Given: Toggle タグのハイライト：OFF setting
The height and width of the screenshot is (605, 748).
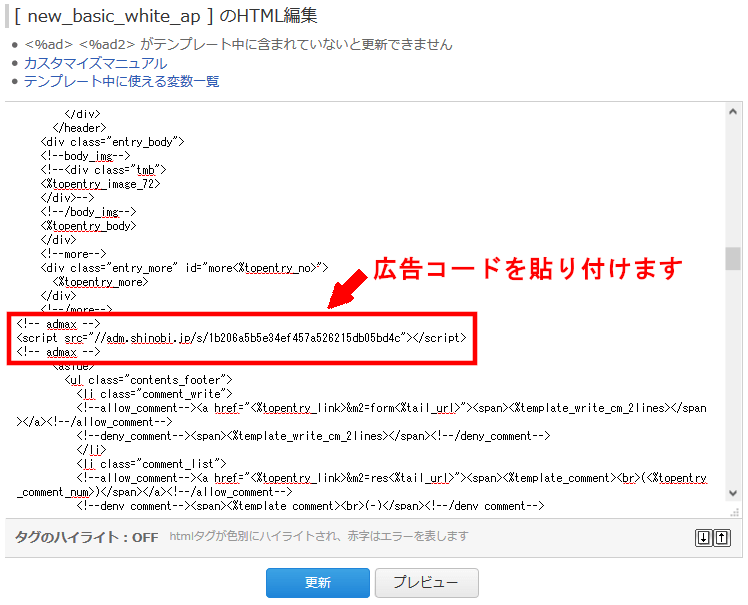Looking at the screenshot, I should 86,537.
